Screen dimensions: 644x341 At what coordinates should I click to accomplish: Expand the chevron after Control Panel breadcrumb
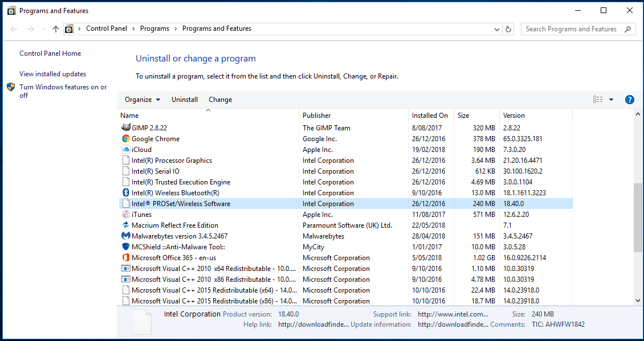[x=133, y=28]
